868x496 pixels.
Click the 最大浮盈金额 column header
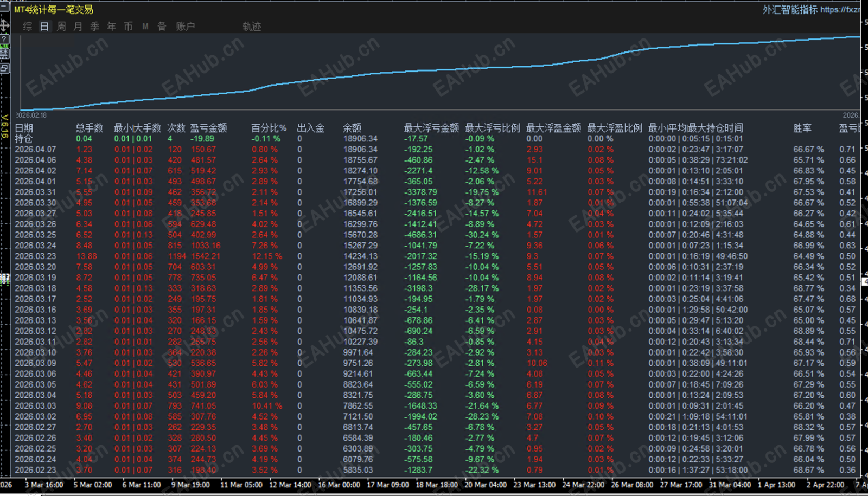(553, 128)
